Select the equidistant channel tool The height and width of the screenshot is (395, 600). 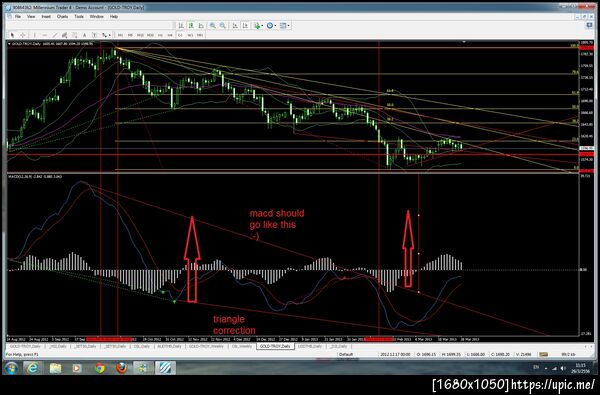click(64, 35)
